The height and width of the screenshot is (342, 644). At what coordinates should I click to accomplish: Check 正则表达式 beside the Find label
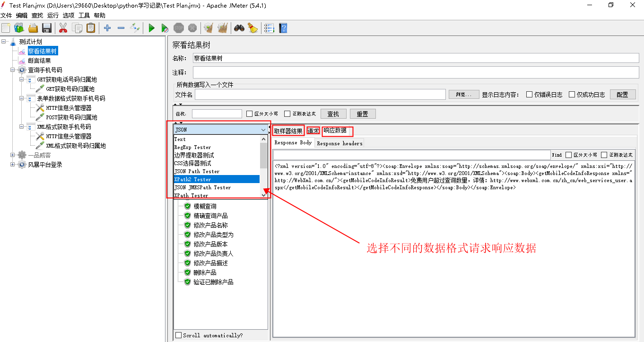[604, 155]
